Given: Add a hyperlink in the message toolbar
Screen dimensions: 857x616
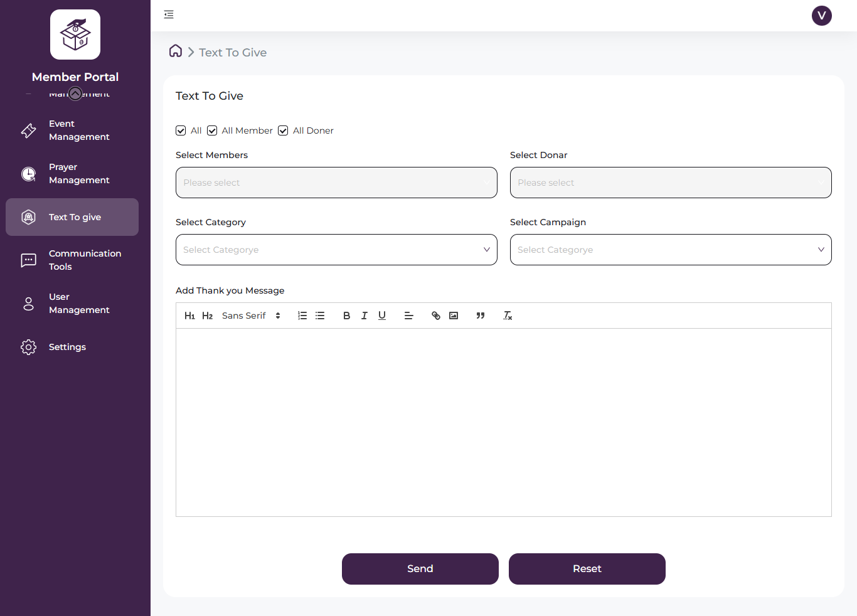Looking at the screenshot, I should [x=435, y=316].
